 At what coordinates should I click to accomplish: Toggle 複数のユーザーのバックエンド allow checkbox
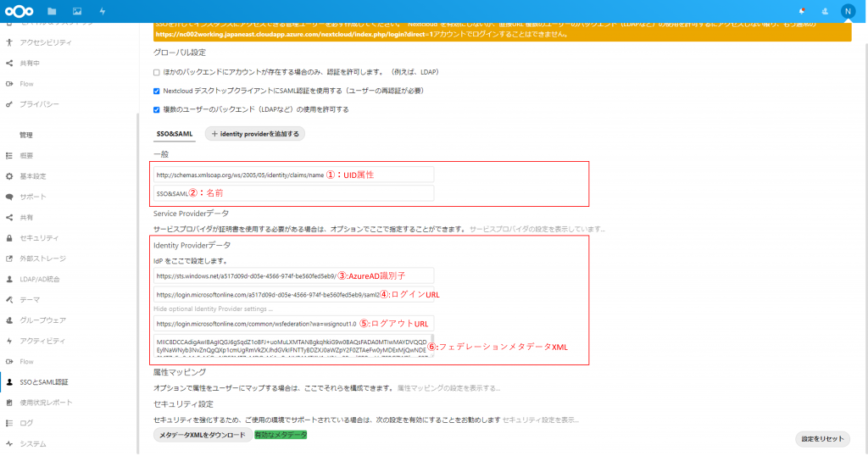[x=157, y=110]
